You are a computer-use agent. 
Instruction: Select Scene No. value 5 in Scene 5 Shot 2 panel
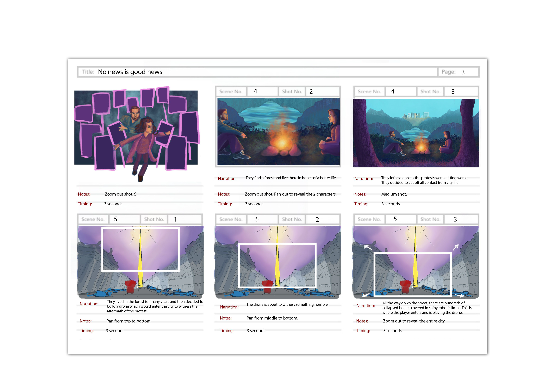(257, 219)
